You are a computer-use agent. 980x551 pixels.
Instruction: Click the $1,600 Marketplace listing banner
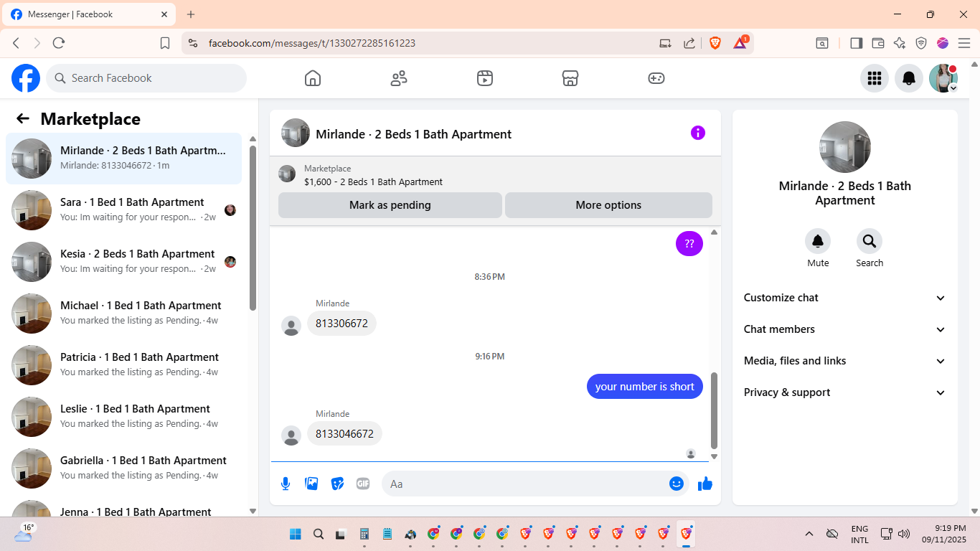[495, 175]
